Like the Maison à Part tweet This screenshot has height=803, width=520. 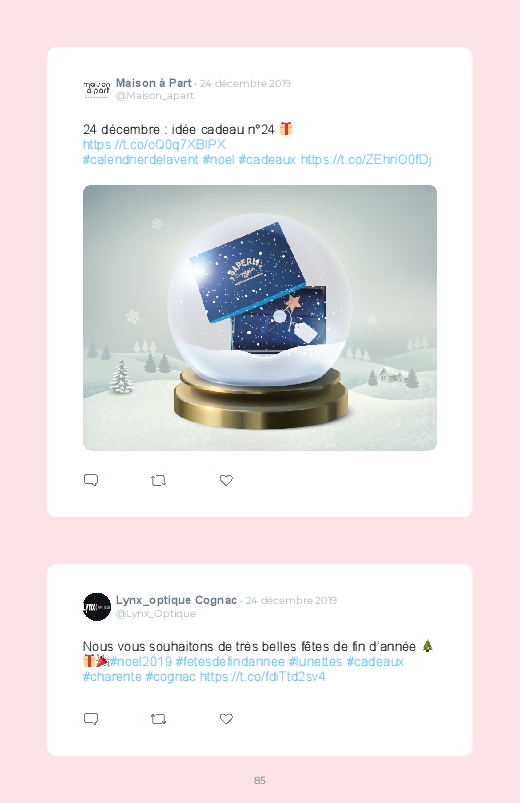226,480
